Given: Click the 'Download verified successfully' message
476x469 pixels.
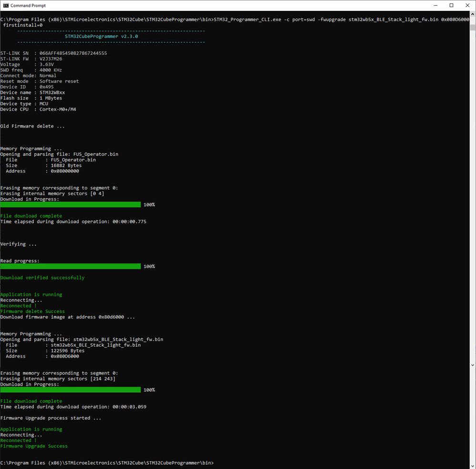Looking at the screenshot, I should [x=42, y=278].
